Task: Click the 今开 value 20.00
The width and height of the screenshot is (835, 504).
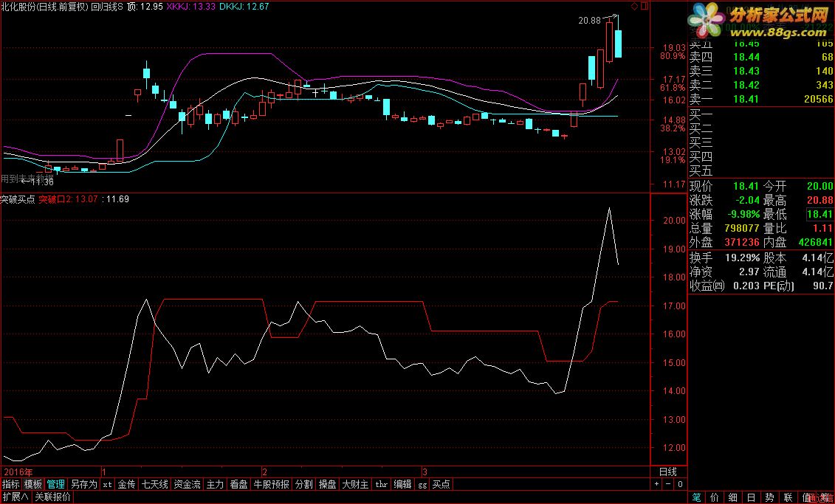Action: [819, 186]
